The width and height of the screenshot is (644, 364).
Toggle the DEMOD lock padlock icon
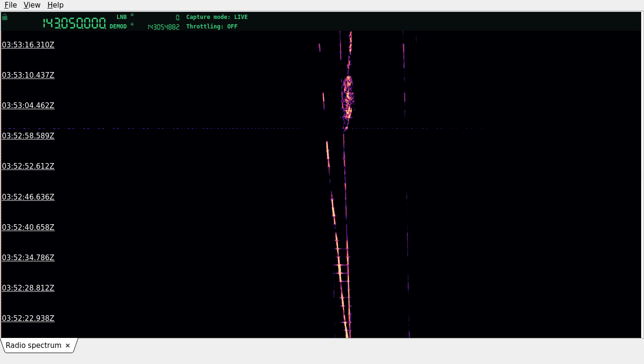tap(132, 24)
